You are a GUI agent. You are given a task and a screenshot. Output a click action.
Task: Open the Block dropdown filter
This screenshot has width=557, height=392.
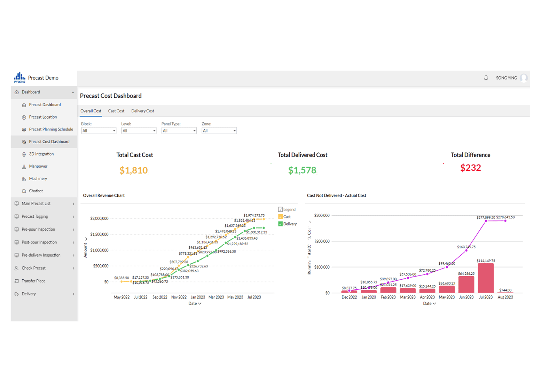coord(99,131)
